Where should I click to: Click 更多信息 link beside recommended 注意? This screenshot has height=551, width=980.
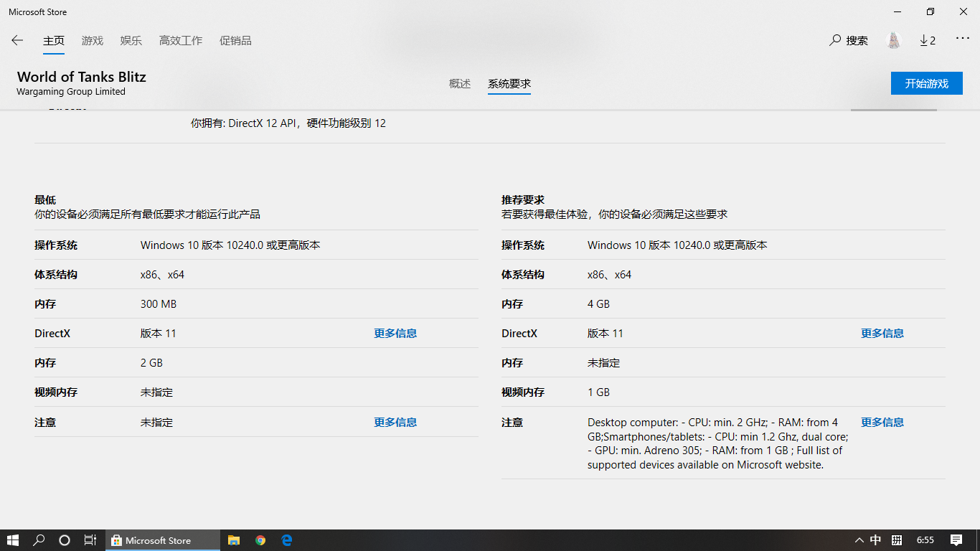882,423
